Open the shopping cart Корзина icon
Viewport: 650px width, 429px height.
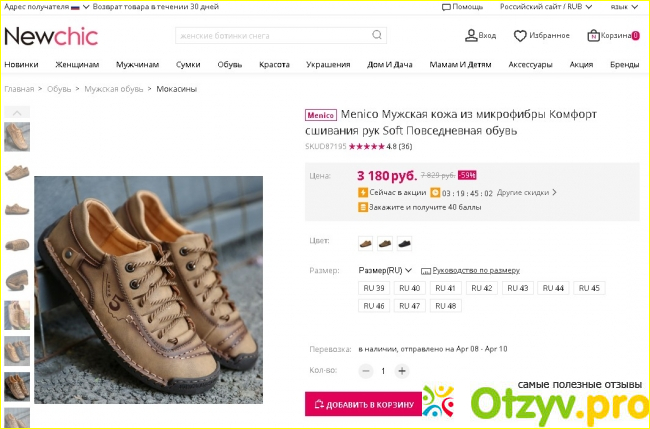point(593,36)
